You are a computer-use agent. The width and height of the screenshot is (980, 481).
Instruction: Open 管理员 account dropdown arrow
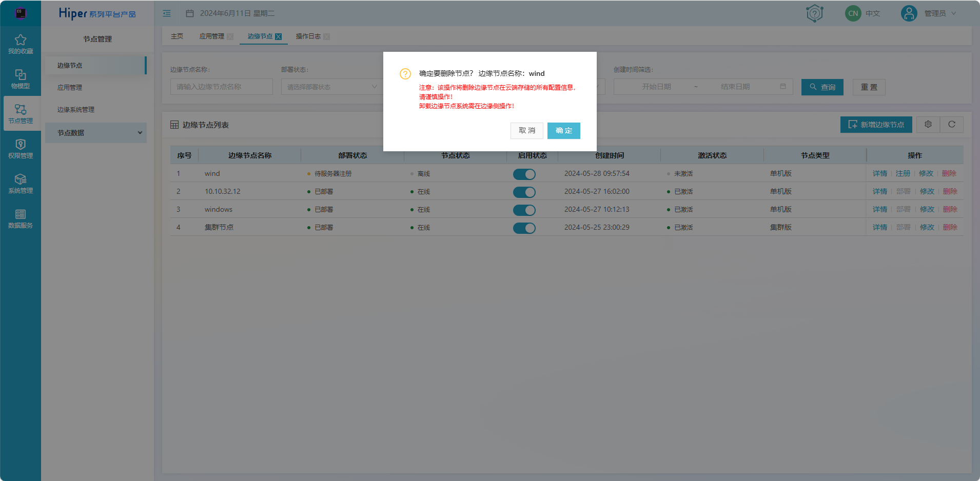click(954, 13)
